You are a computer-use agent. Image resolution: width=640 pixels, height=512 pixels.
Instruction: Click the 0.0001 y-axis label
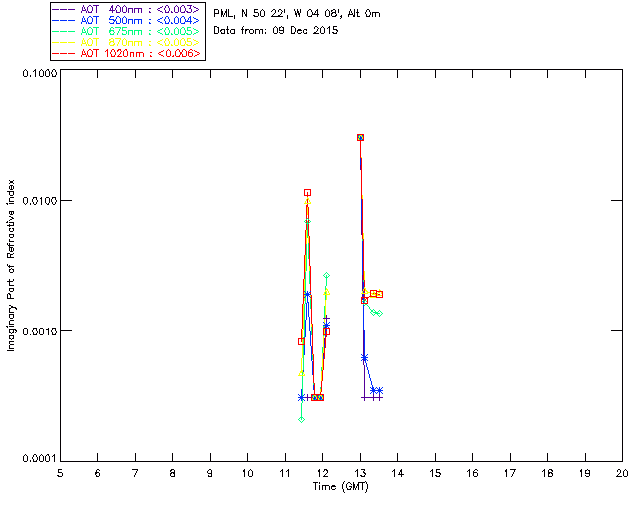tap(39, 459)
